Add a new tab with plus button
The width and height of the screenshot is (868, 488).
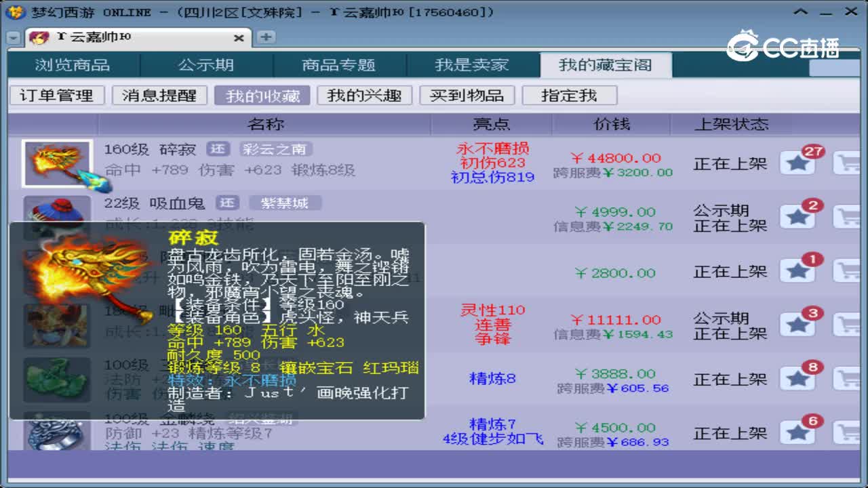tap(266, 37)
